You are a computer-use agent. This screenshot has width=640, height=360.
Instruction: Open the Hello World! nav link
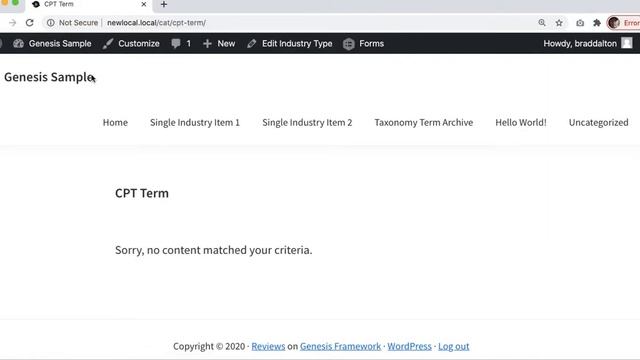521,122
